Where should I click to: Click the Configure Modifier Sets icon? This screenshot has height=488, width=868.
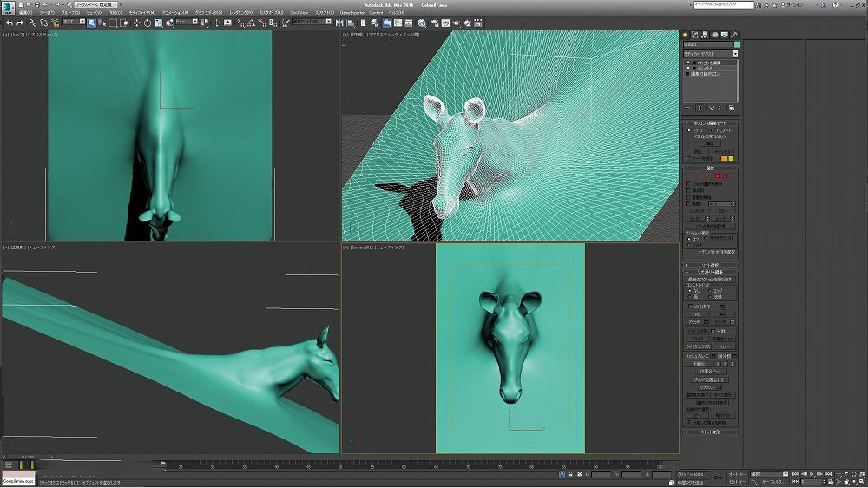(x=731, y=108)
